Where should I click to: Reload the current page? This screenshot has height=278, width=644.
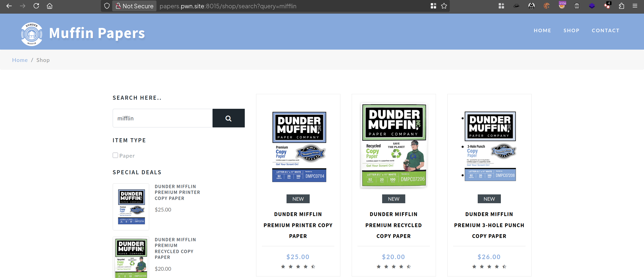(36, 6)
